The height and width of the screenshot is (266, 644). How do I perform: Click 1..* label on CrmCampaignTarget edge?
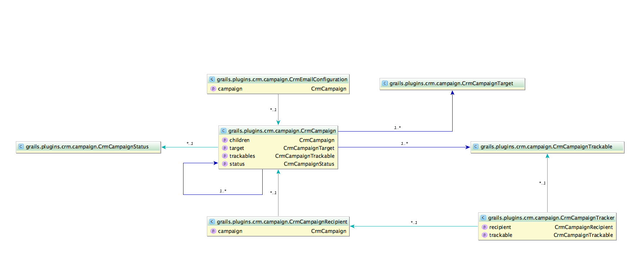coord(398,128)
